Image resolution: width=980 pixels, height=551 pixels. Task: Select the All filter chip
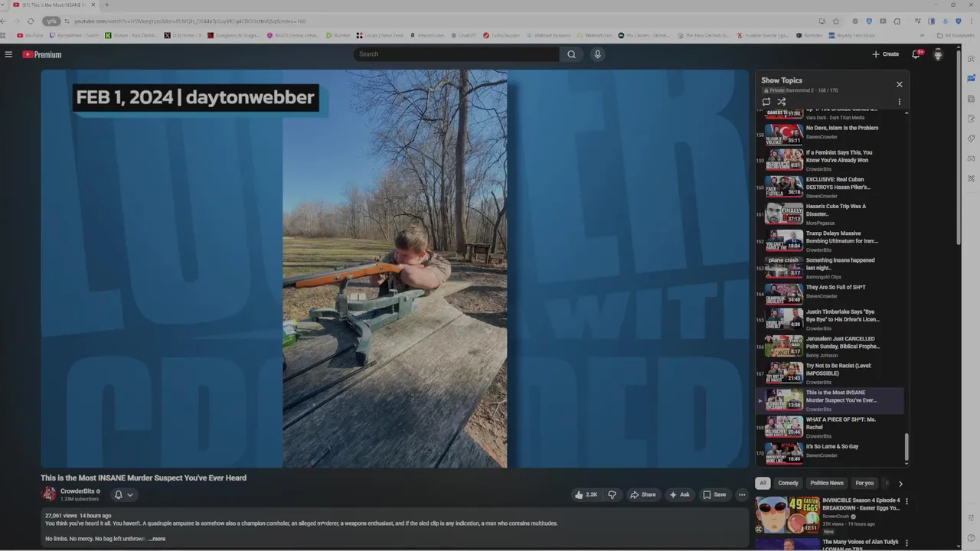coord(763,483)
